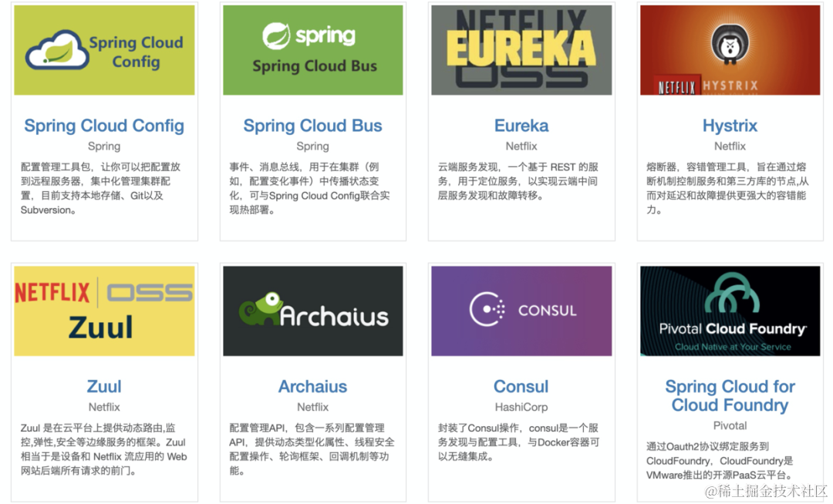Click the Consul description paragraph

[x=518, y=442]
